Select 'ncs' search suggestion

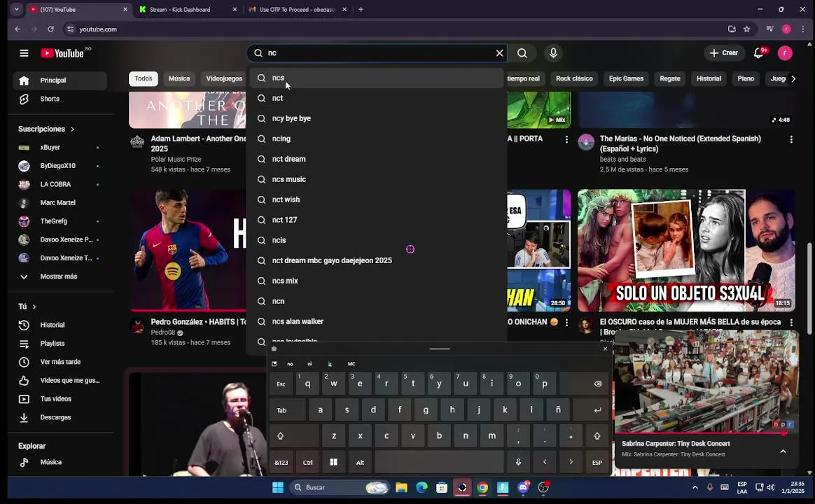pyautogui.click(x=377, y=78)
